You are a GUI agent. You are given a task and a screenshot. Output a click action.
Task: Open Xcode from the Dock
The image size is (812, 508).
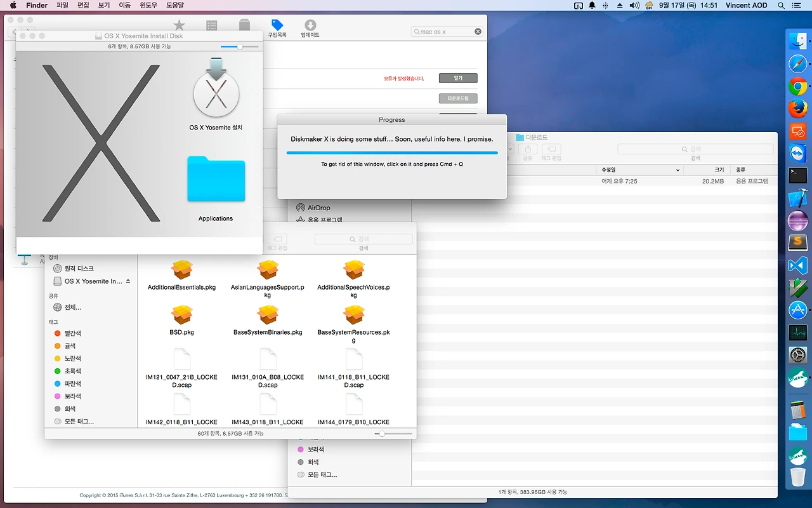point(797,198)
